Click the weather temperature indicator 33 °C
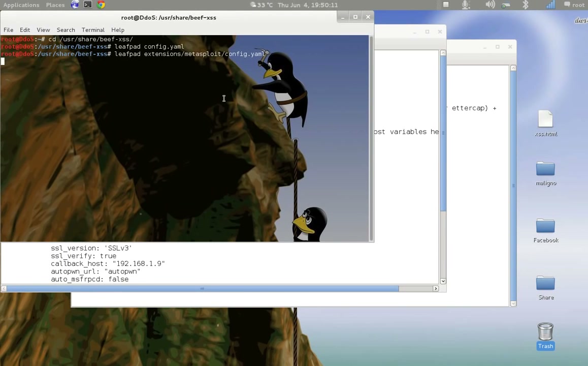588x366 pixels. [262, 5]
